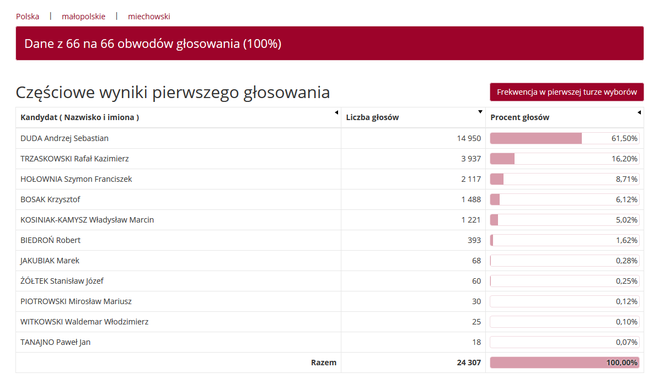
Task: Select row TRZASKOWSKI Rafał Kazimierz
Action: [x=329, y=158]
